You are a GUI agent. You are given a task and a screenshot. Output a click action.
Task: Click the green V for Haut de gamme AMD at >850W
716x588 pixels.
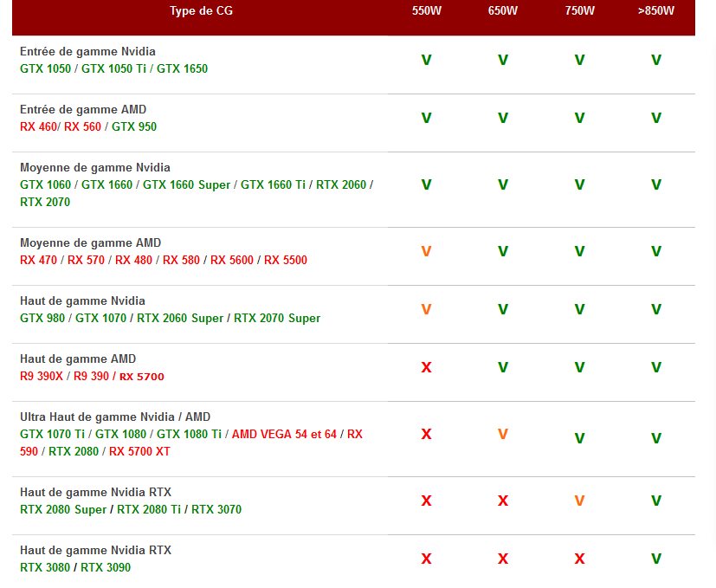coord(656,368)
